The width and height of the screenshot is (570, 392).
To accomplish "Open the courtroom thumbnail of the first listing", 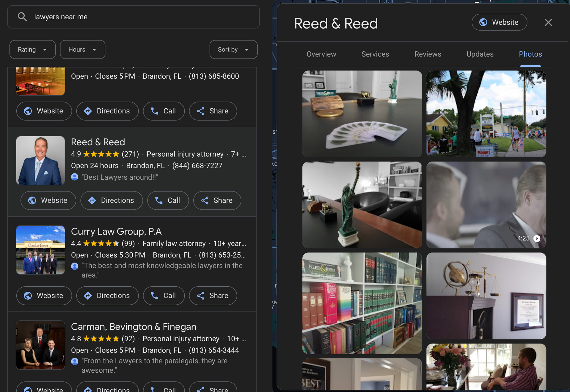I will (x=40, y=81).
